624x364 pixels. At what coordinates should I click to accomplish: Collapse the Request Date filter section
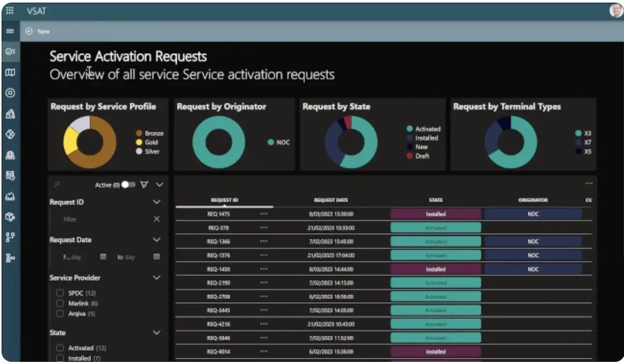(156, 240)
